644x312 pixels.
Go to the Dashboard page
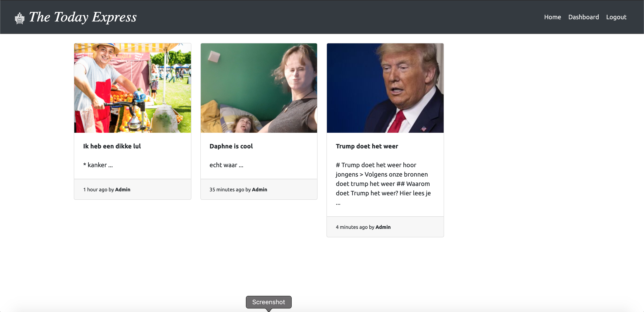point(583,17)
